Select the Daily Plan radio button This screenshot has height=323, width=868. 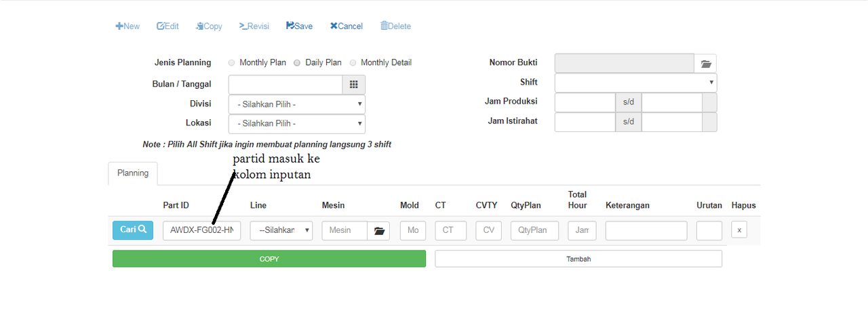297,63
